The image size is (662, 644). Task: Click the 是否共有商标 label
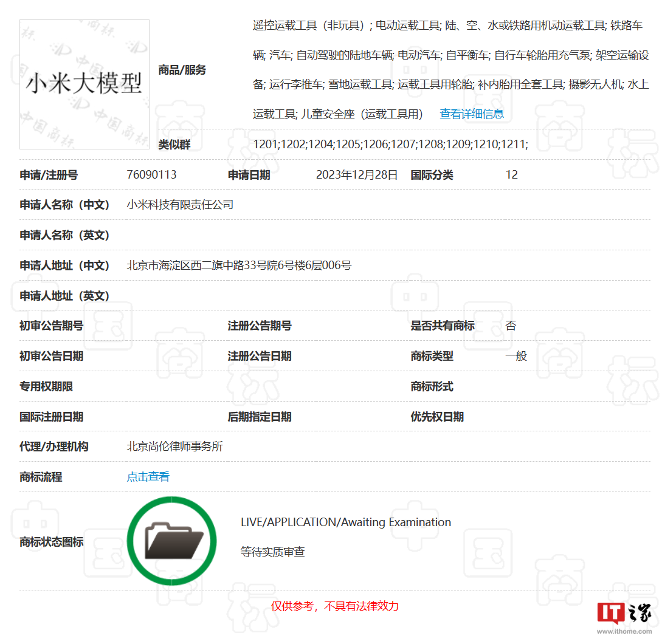[443, 326]
